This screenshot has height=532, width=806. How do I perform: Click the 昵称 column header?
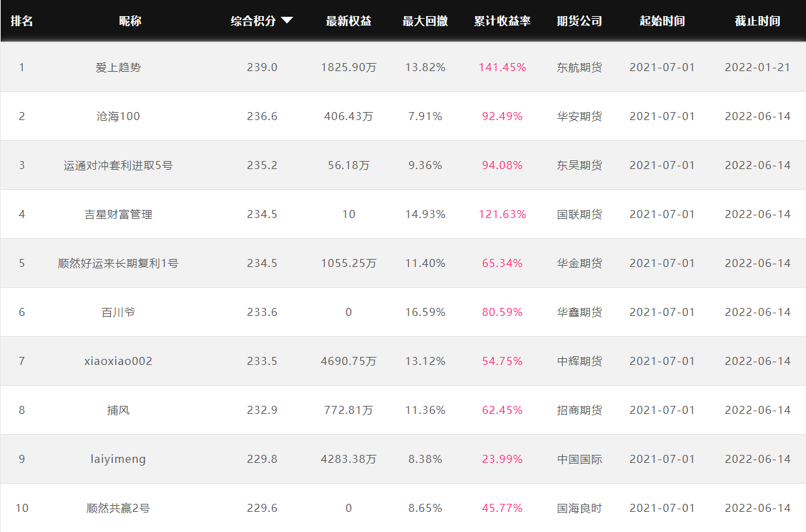pos(130,21)
